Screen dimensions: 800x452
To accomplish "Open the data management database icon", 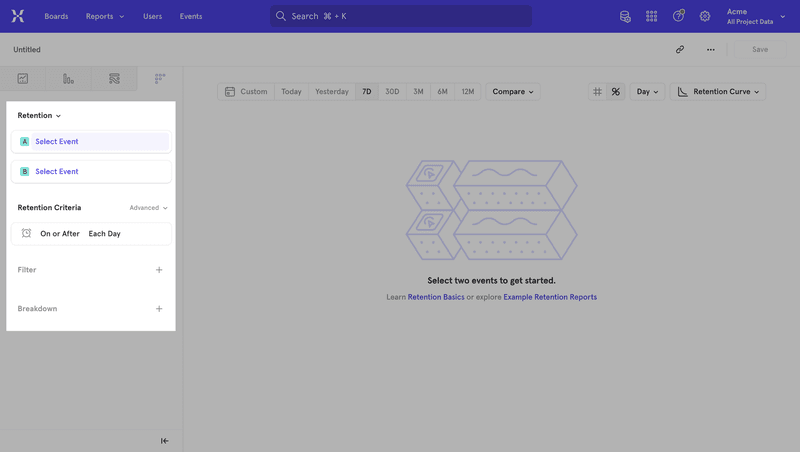I will (625, 16).
